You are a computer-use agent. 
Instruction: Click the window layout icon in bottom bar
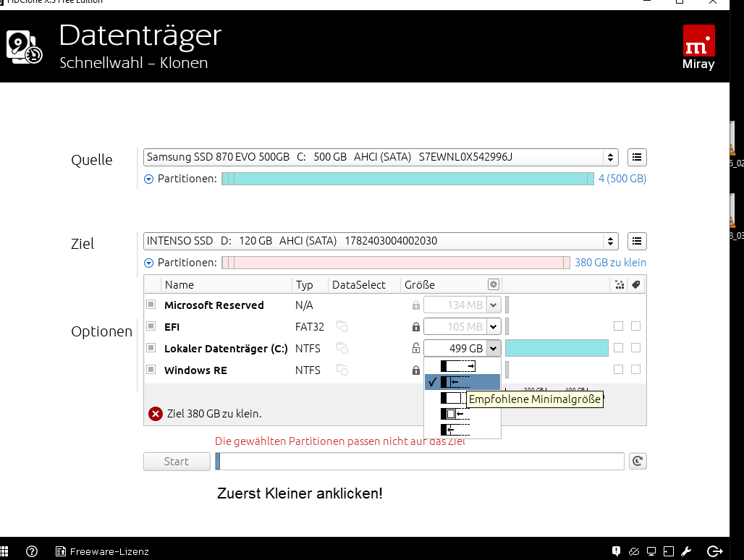click(669, 551)
